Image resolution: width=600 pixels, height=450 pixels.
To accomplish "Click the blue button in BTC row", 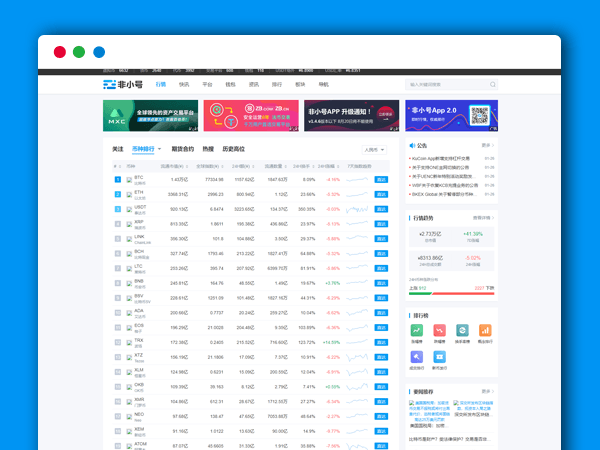I will (x=381, y=180).
